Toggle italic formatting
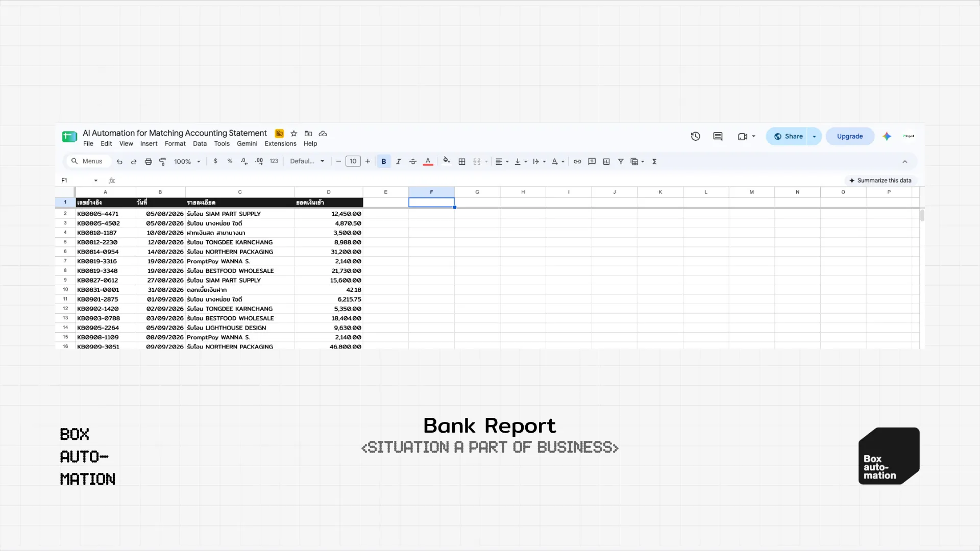Image resolution: width=980 pixels, height=551 pixels. click(x=399, y=161)
